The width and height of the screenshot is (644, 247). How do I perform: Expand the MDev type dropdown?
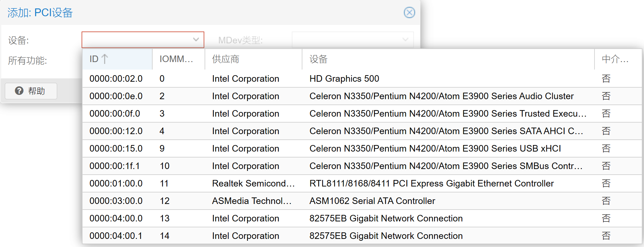[405, 40]
